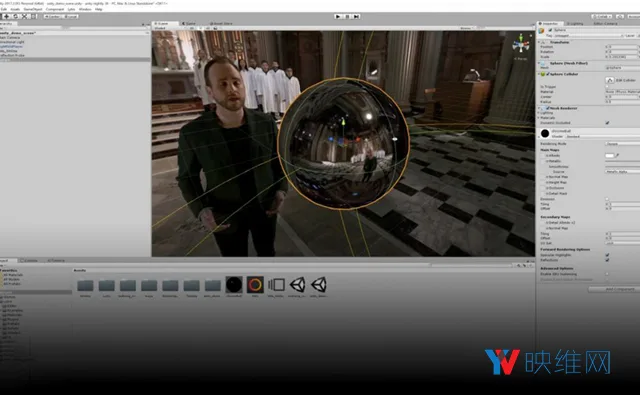
Task: Click the Albedo color swatch
Action: click(x=609, y=155)
